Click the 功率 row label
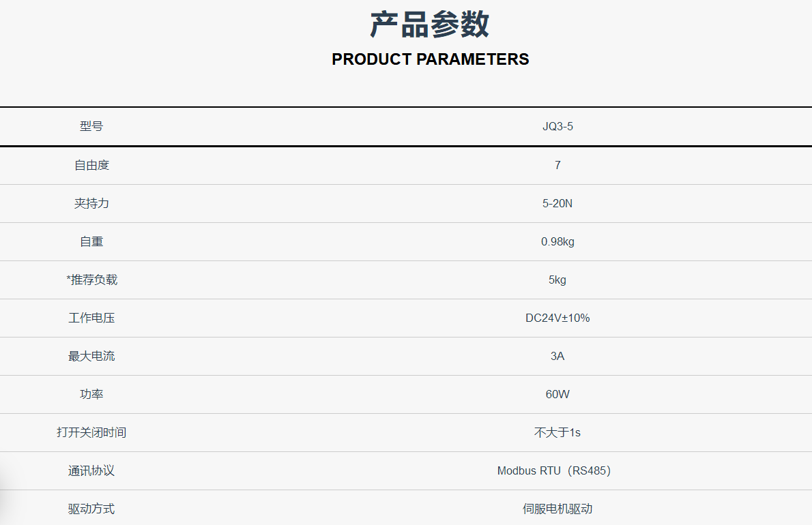 point(91,394)
